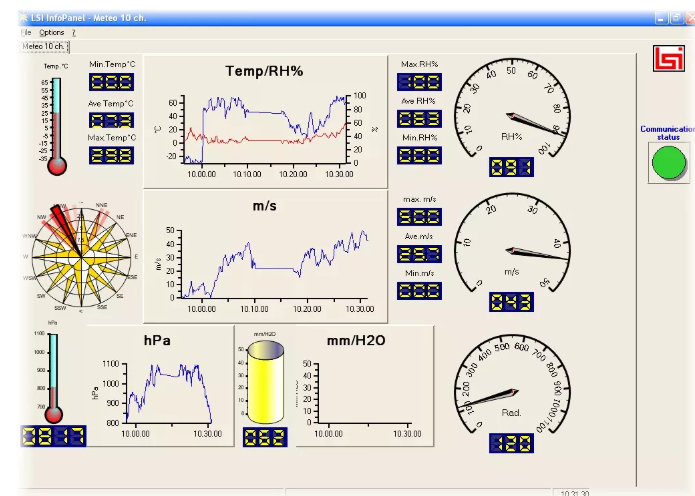Click the green Communication status indicator
The image size is (695, 496).
pos(668,163)
